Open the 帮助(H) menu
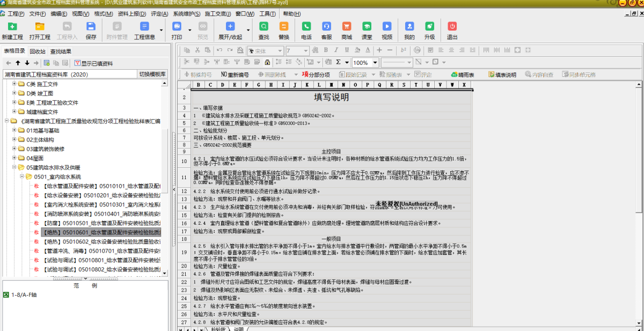644x331 pixels. coord(292,13)
